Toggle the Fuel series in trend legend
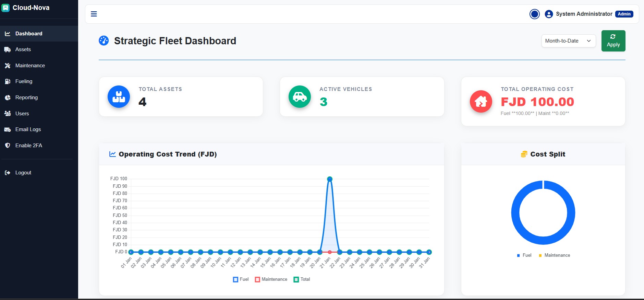Screen dimensions: 644x300 click(241, 279)
